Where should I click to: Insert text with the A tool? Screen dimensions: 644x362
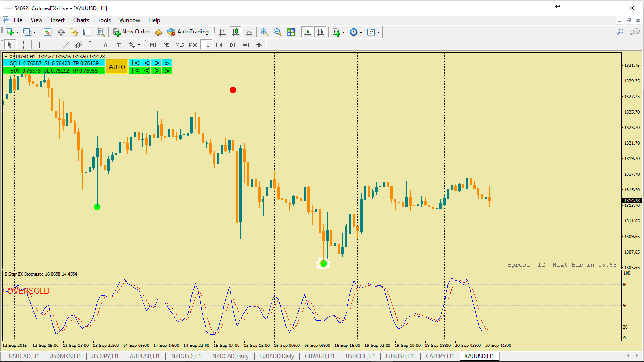pos(106,45)
